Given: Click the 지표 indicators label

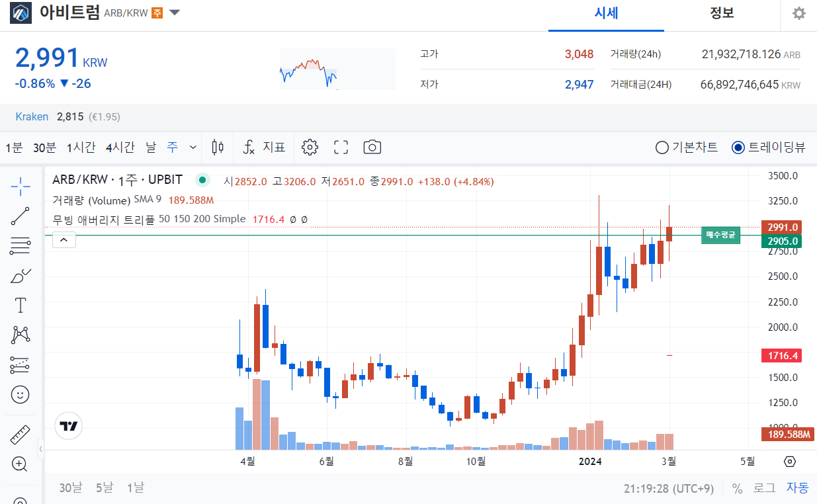Looking at the screenshot, I should click(275, 147).
